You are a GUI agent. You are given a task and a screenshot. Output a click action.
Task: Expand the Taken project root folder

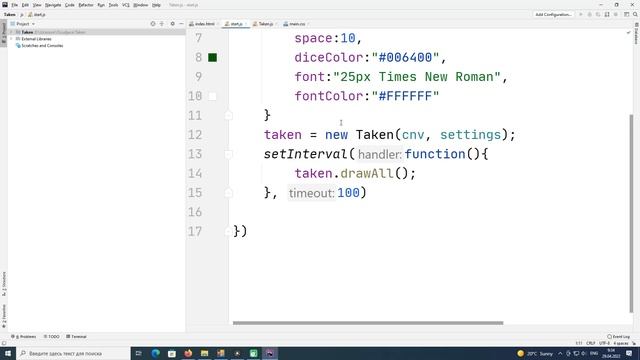click(x=12, y=32)
